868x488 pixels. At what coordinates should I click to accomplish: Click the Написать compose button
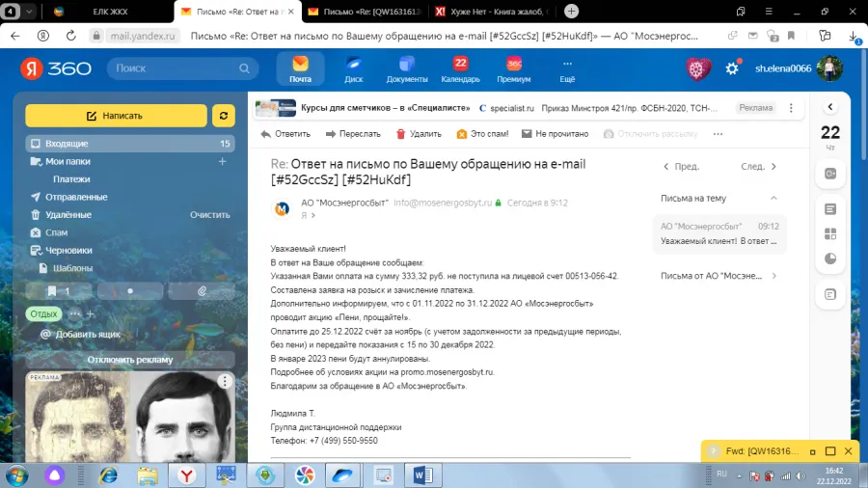[116, 116]
